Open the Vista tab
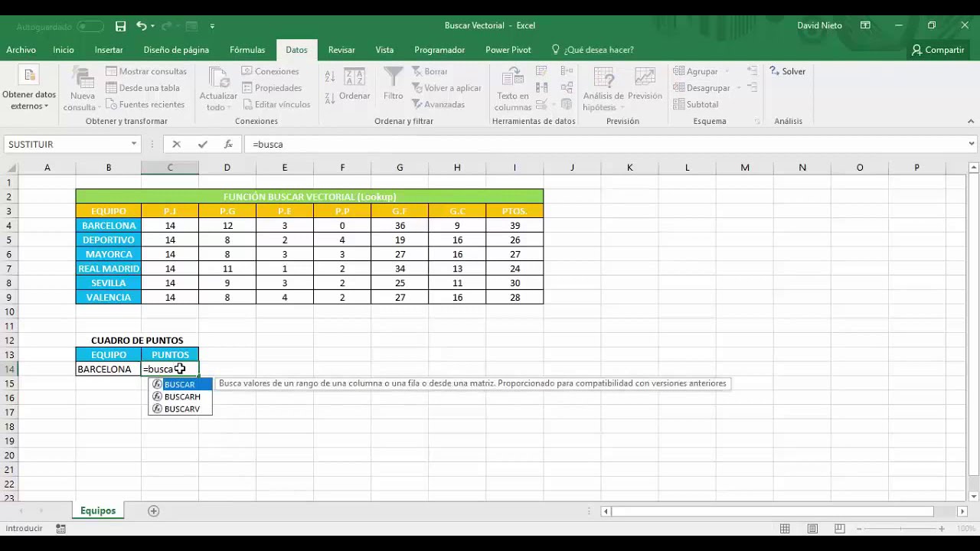 (x=384, y=50)
